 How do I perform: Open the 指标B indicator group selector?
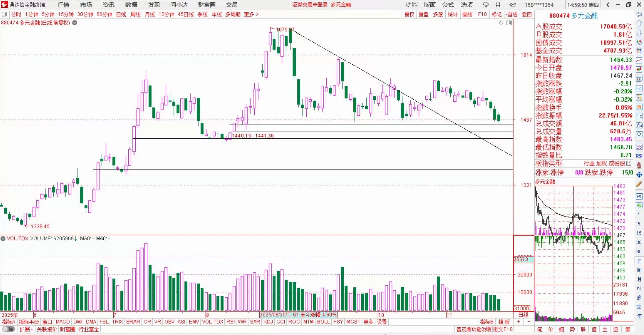tap(487, 322)
